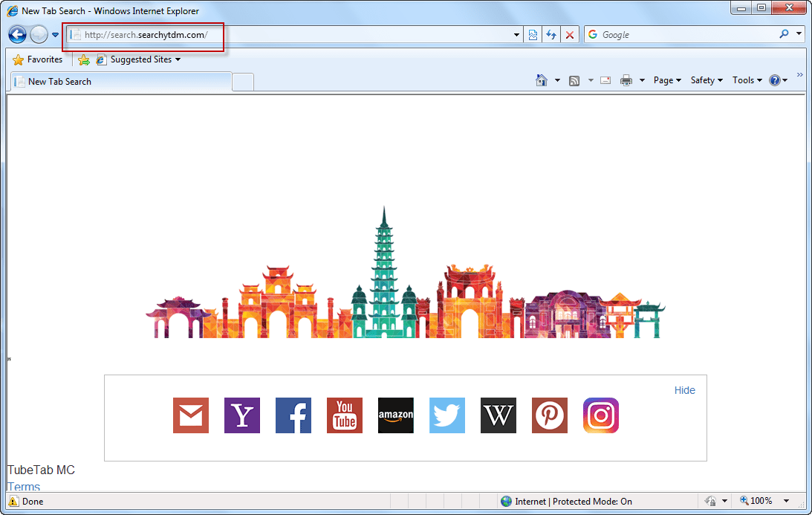
Task: Add to Favorites bar icon
Action: [x=84, y=60]
